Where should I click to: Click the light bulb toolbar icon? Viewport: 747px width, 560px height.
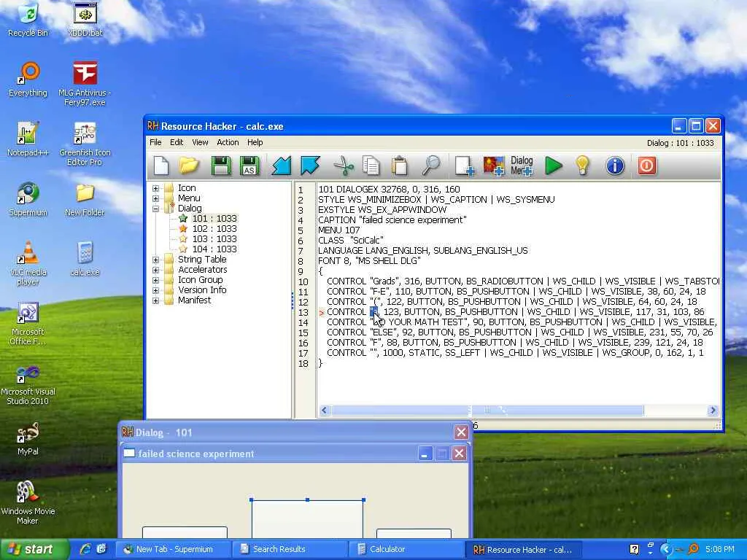click(x=582, y=166)
